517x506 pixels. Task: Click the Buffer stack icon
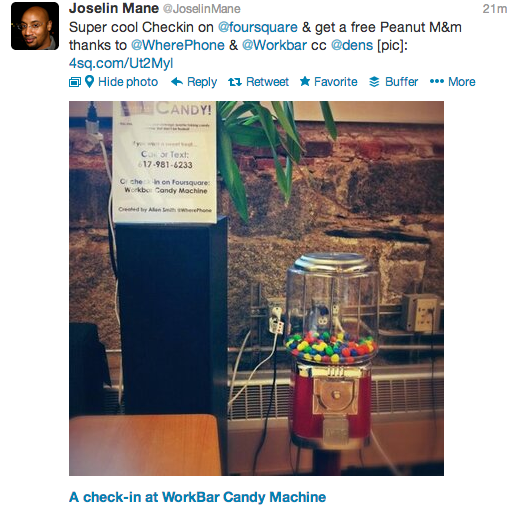pos(374,82)
